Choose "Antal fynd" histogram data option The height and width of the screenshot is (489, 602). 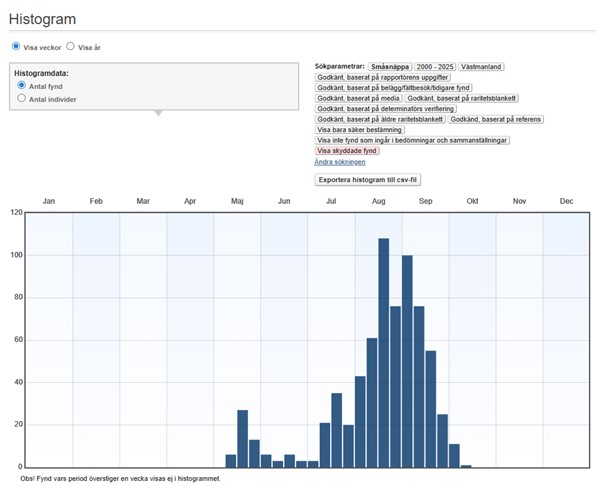pyautogui.click(x=23, y=86)
